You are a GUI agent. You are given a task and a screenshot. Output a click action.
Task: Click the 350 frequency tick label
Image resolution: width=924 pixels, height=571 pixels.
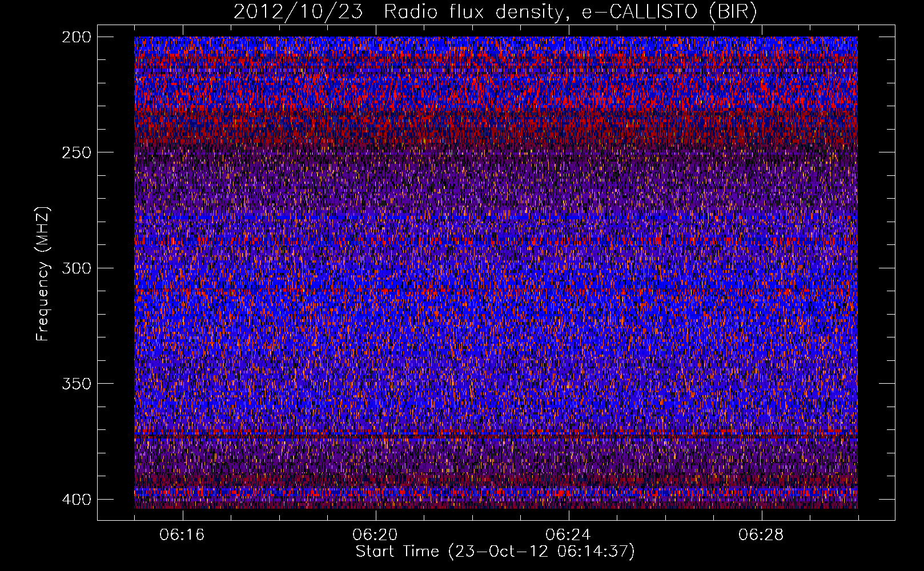pos(76,384)
